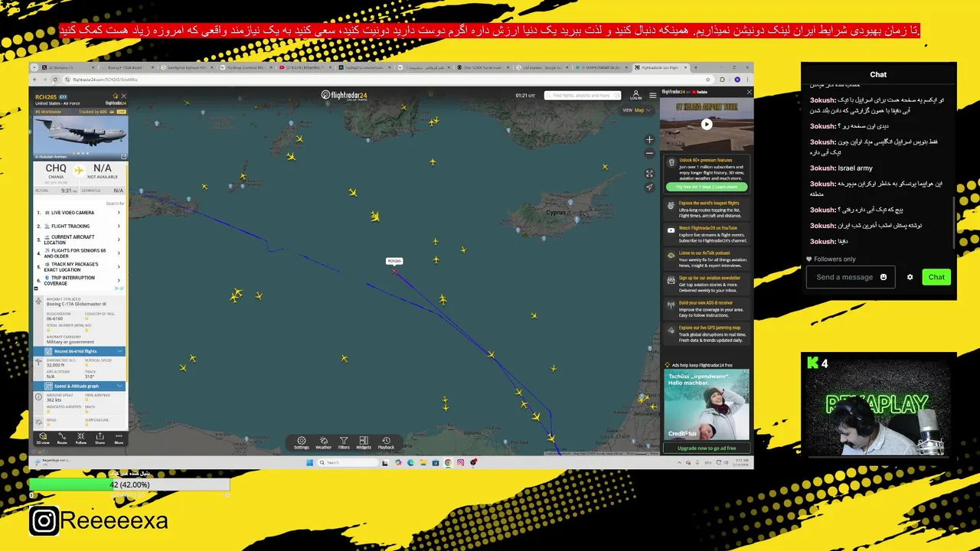
Task: Click the Creditplus advertisement image
Action: [x=707, y=405]
